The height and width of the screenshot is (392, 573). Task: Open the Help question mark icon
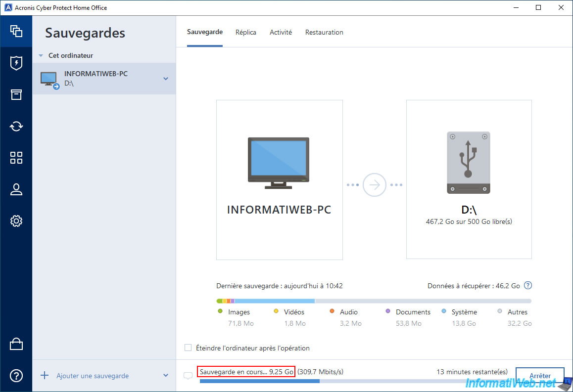[x=16, y=376]
